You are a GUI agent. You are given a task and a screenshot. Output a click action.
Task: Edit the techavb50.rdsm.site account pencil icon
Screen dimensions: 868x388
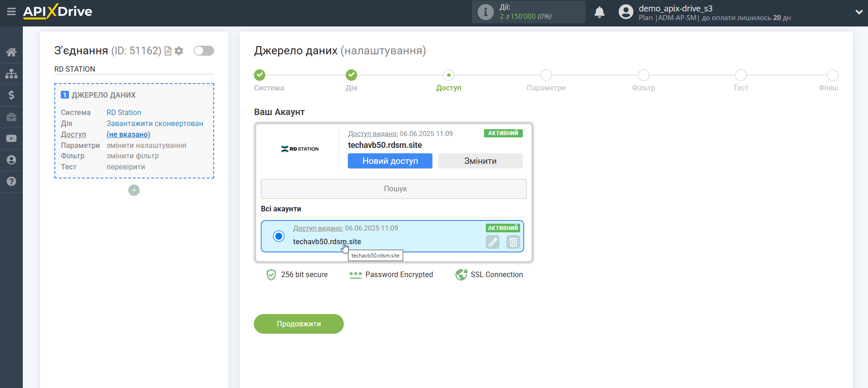[x=493, y=242]
